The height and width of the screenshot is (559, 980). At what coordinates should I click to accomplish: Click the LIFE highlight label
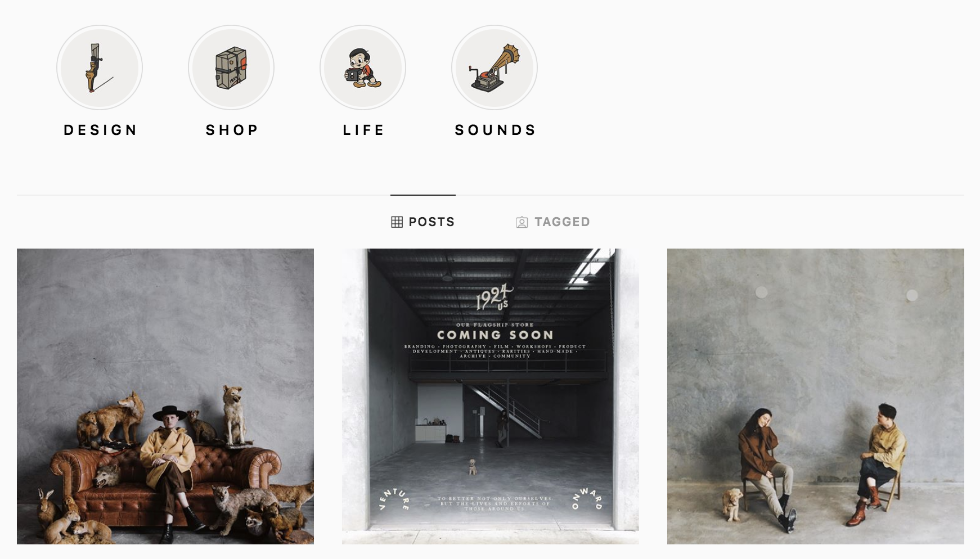[363, 130]
